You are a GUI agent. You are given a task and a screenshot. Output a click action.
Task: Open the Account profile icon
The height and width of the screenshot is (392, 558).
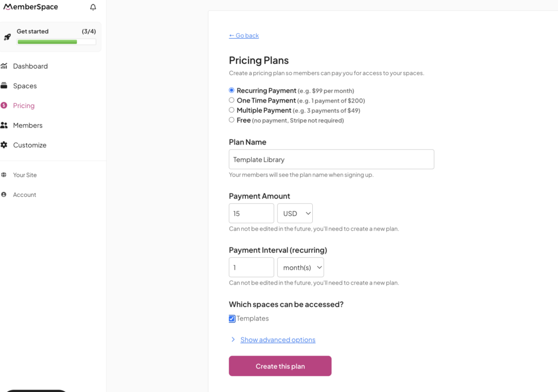coord(5,194)
